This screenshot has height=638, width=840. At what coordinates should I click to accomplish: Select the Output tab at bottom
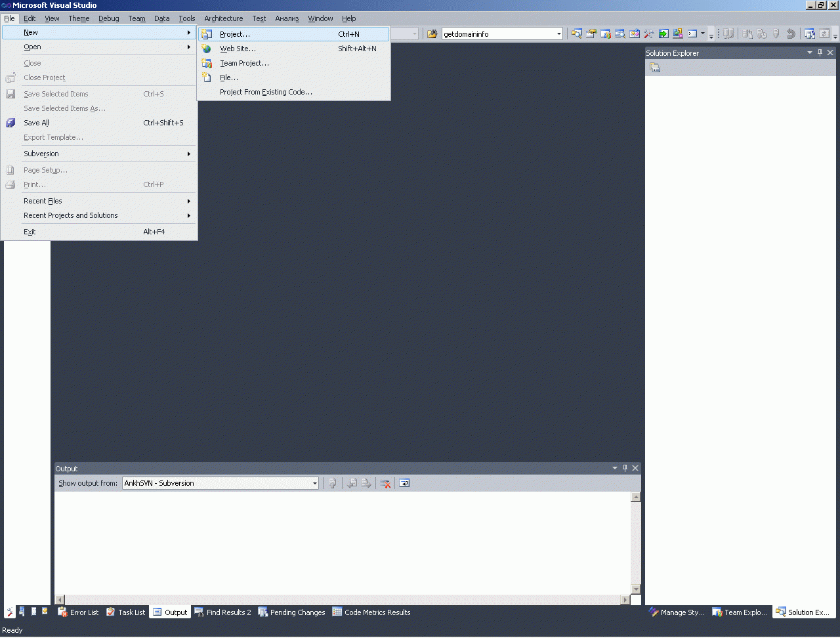(170, 612)
